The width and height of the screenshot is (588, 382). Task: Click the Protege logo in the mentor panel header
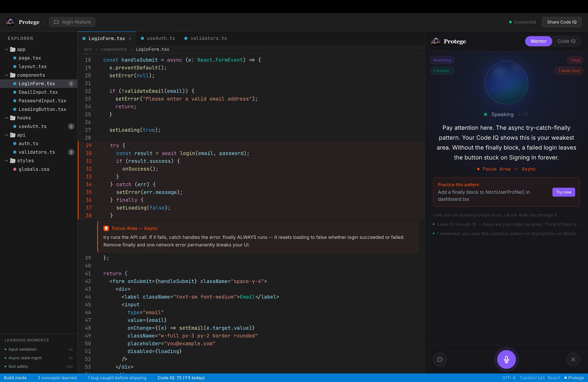[x=436, y=41]
